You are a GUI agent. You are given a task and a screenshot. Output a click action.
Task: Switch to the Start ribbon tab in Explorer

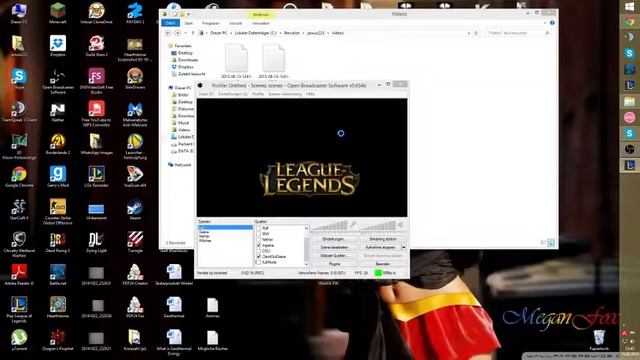coord(189,23)
